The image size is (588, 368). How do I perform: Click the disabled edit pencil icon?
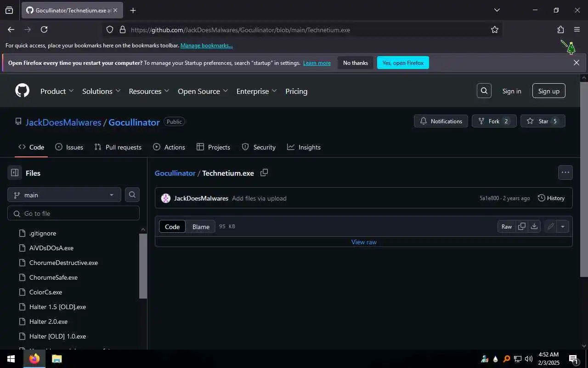point(550,226)
